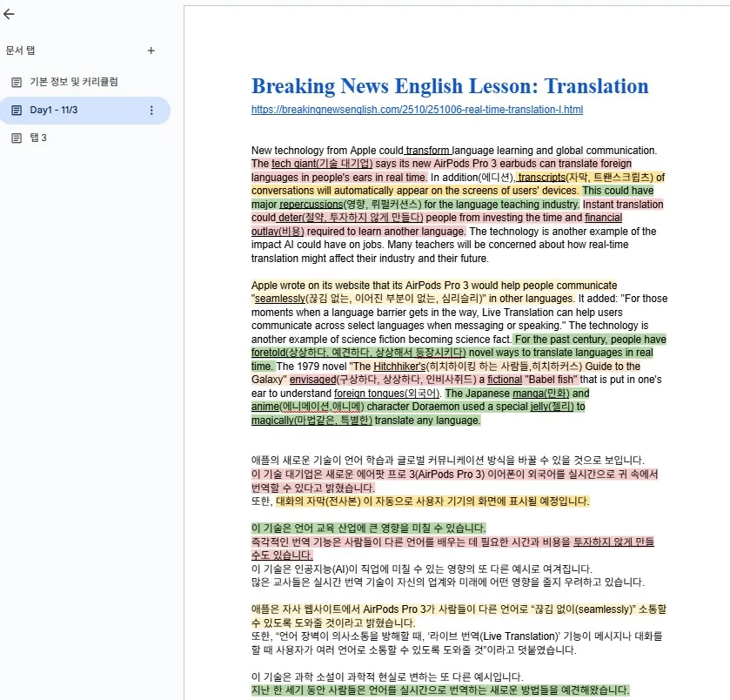
Task: Click the underlined word fictional
Action: pos(505,380)
